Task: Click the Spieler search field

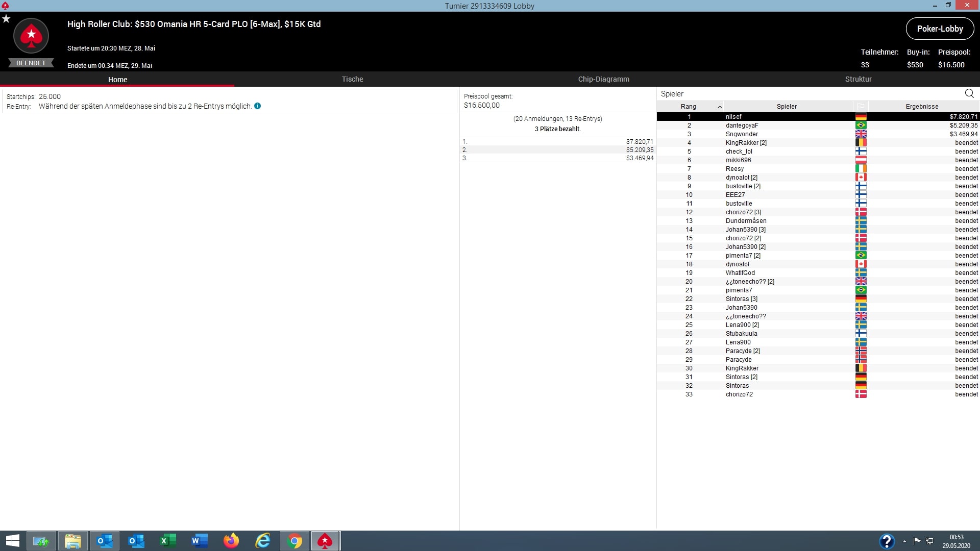Action: [806, 94]
